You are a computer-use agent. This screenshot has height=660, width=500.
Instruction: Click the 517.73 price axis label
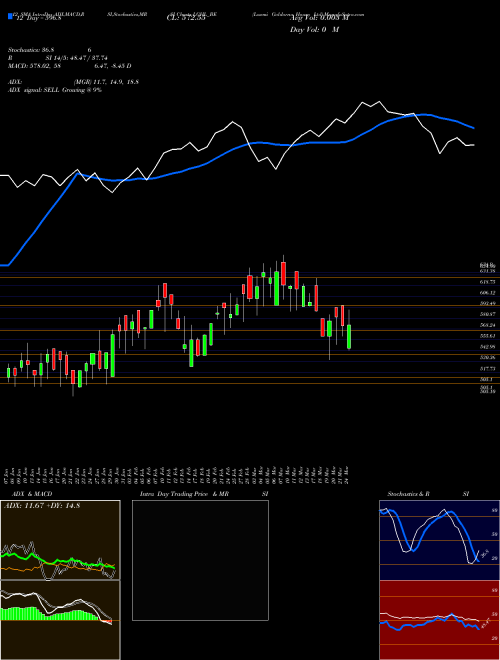(x=487, y=368)
